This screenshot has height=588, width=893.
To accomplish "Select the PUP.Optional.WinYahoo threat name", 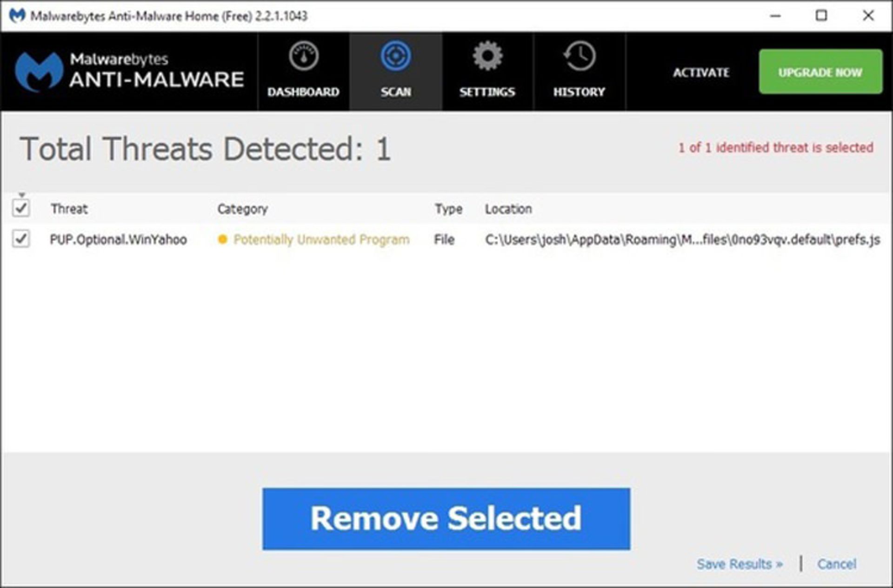I will tap(119, 239).
